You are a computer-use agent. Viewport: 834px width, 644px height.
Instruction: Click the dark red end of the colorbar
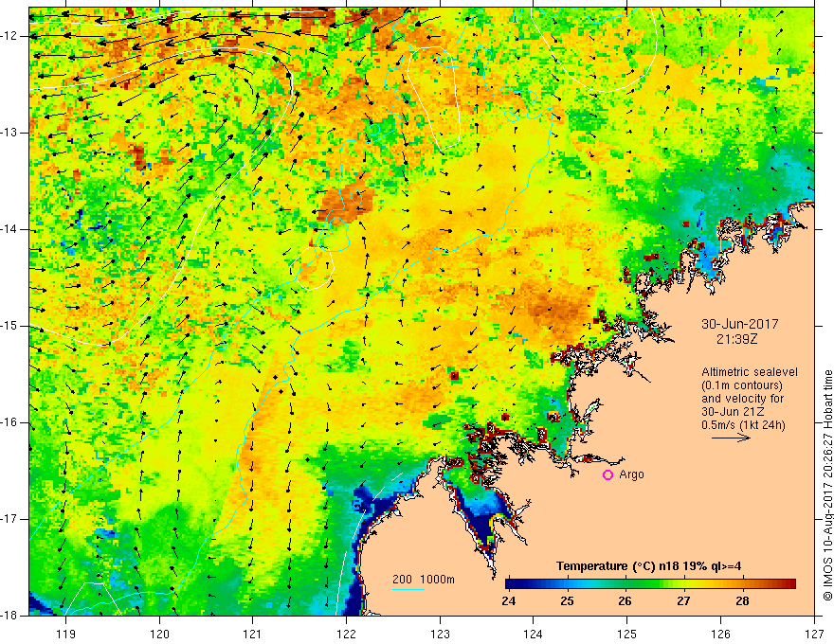[x=789, y=584]
